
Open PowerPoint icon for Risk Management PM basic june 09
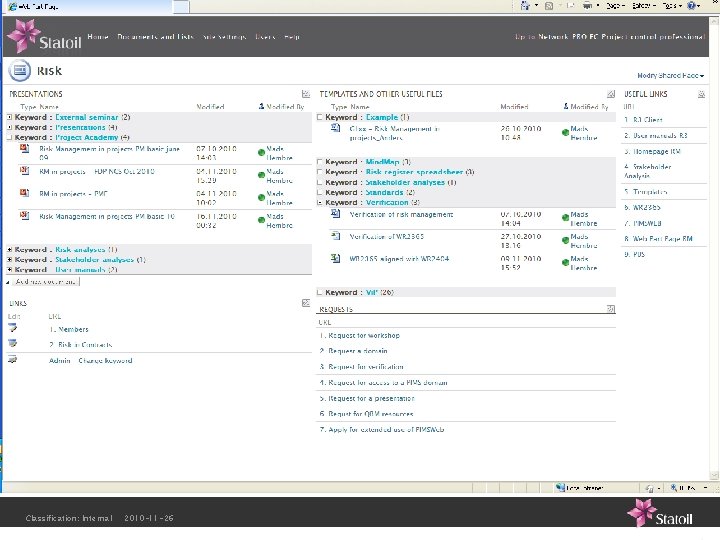(24, 148)
